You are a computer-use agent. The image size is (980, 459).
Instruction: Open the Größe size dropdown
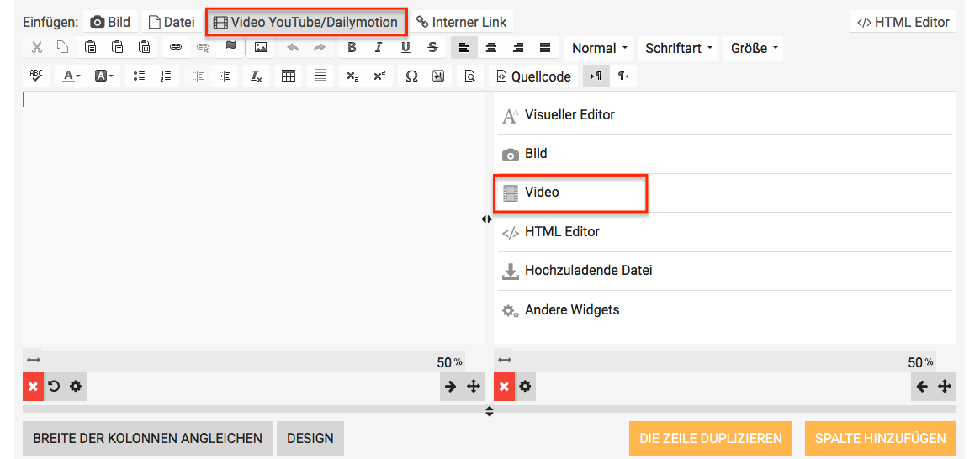753,48
